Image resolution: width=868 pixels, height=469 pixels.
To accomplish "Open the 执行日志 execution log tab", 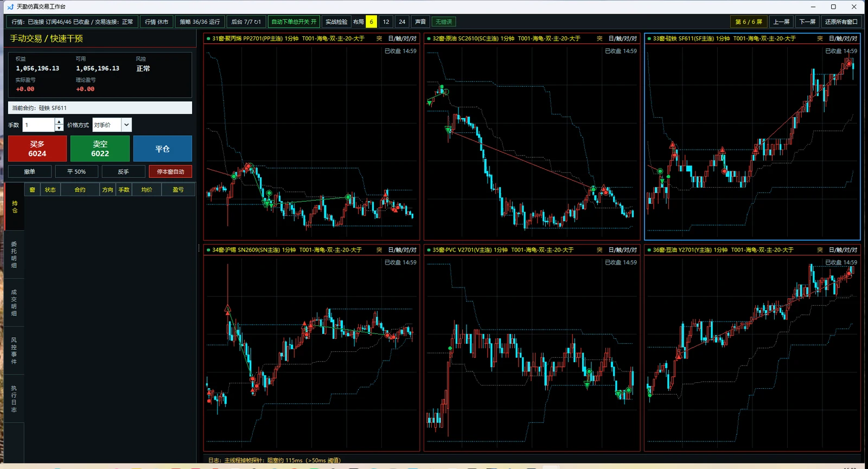I will [14, 399].
